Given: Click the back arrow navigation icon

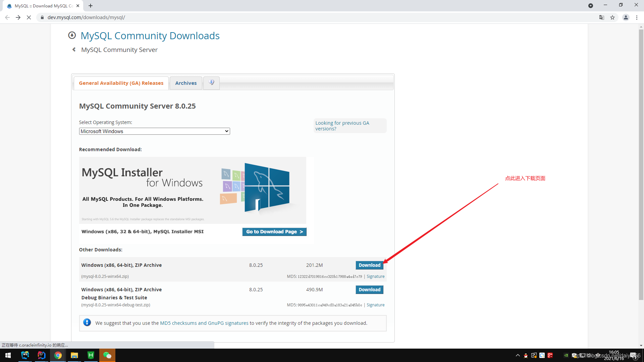Looking at the screenshot, I should pos(7,17).
